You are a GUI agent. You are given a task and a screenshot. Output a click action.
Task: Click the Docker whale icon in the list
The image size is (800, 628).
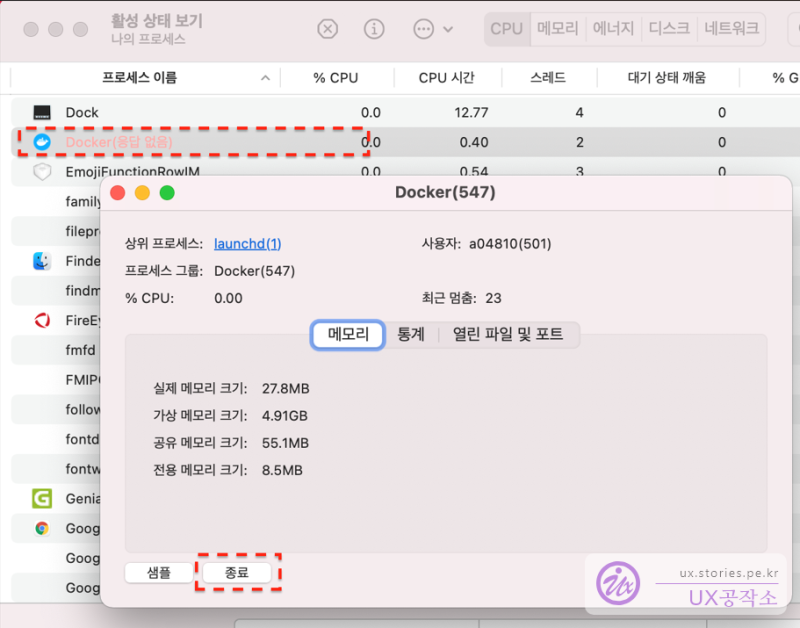pos(42,142)
